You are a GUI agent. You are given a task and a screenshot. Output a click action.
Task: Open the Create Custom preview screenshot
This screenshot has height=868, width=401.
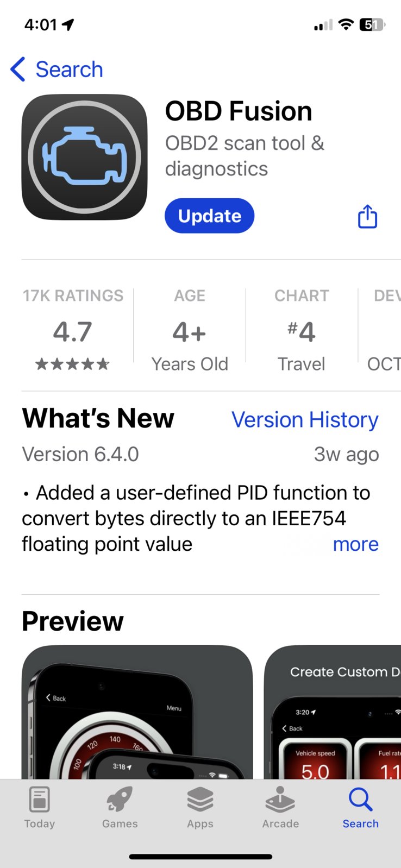(x=333, y=712)
